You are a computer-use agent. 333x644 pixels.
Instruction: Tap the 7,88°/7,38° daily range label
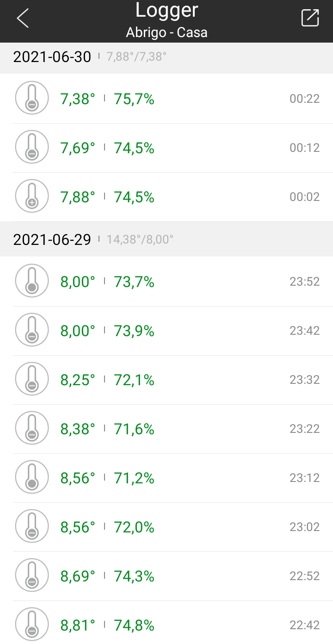[x=136, y=57]
